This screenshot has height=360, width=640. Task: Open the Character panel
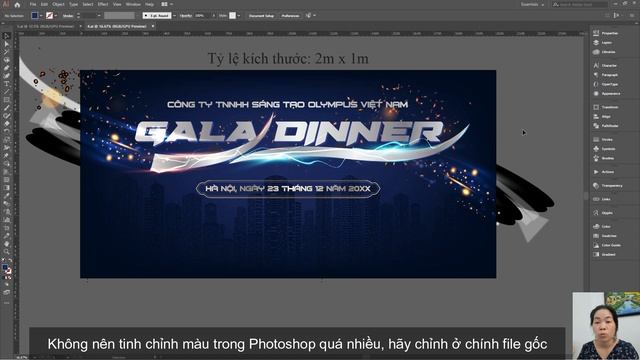tap(606, 65)
